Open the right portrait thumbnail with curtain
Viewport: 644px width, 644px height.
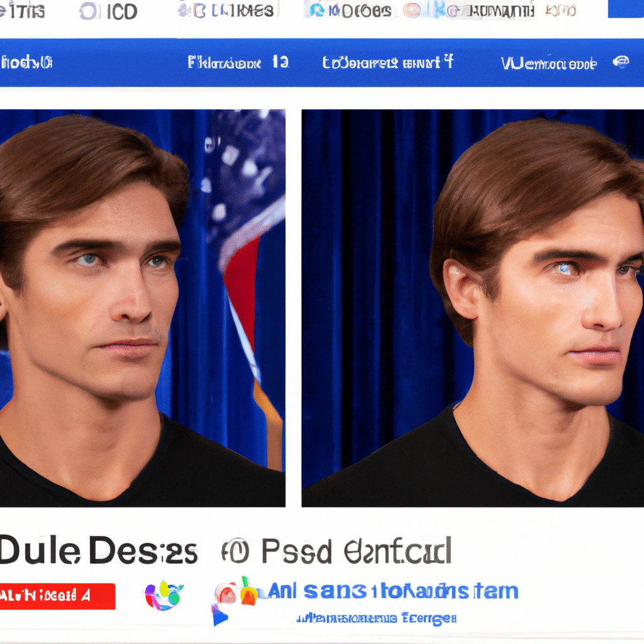point(473,308)
